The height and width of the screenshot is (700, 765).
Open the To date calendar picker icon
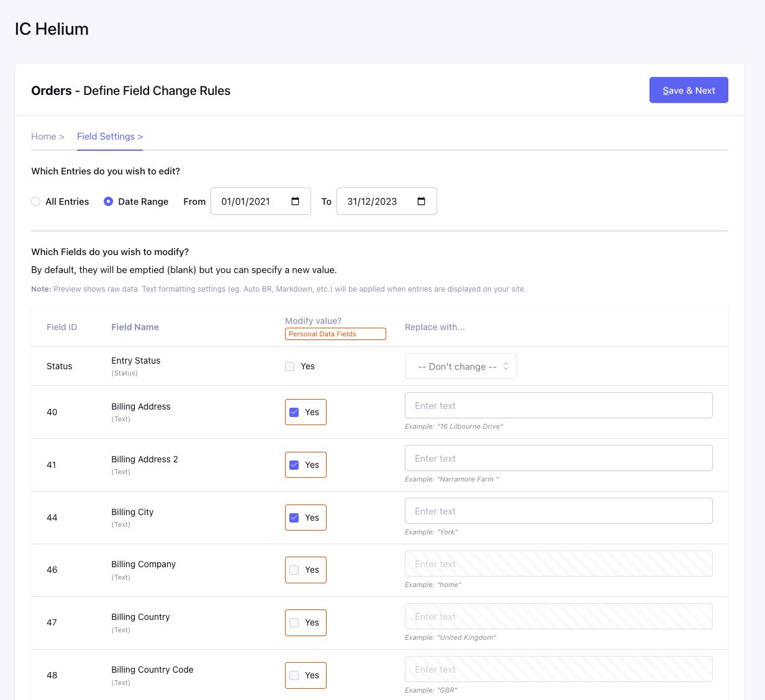(422, 201)
